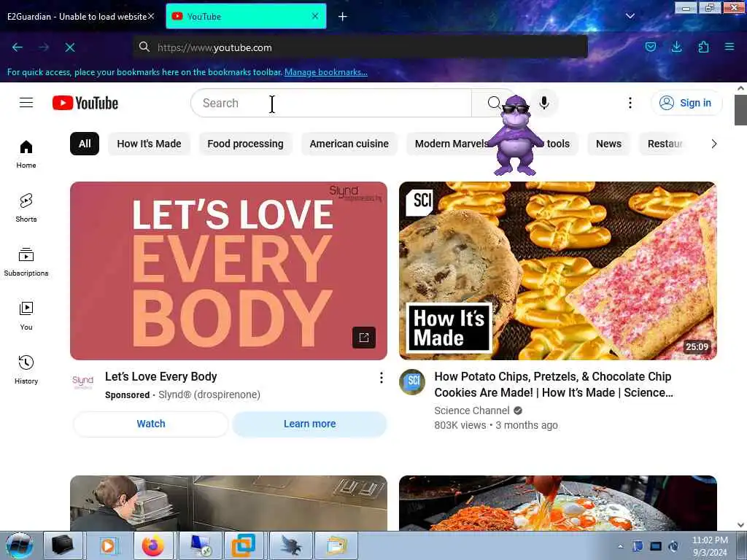This screenshot has height=560, width=747.
Task: Open the browser Pocket save icon
Action: 650,47
